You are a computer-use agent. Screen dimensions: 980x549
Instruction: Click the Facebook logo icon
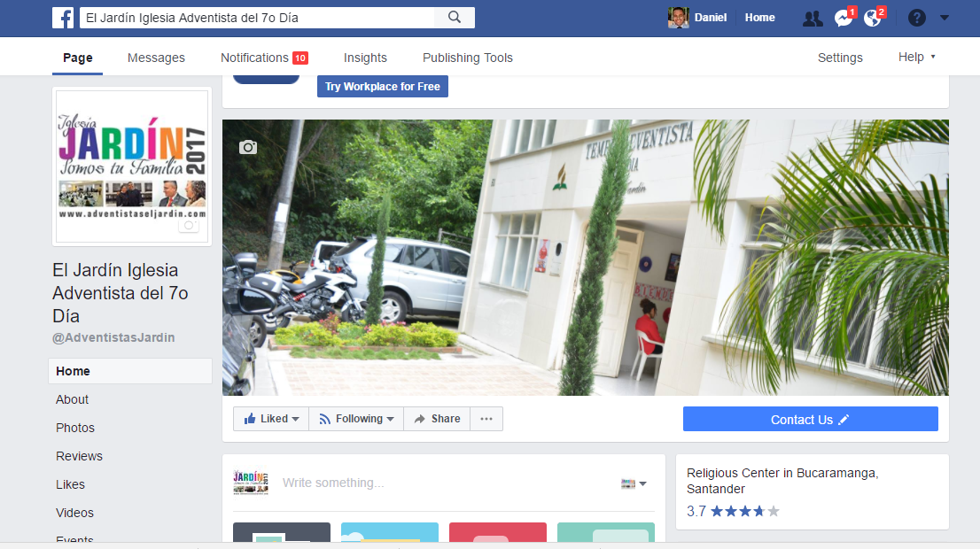tap(63, 18)
